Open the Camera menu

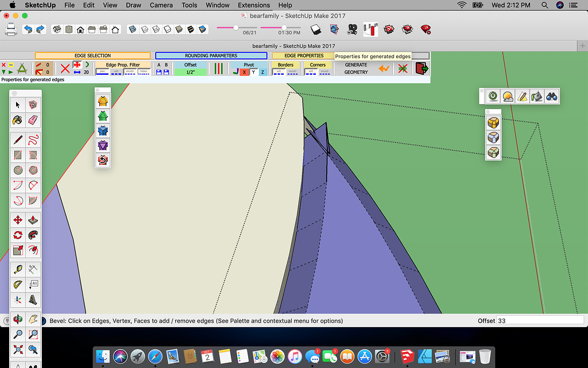161,5
